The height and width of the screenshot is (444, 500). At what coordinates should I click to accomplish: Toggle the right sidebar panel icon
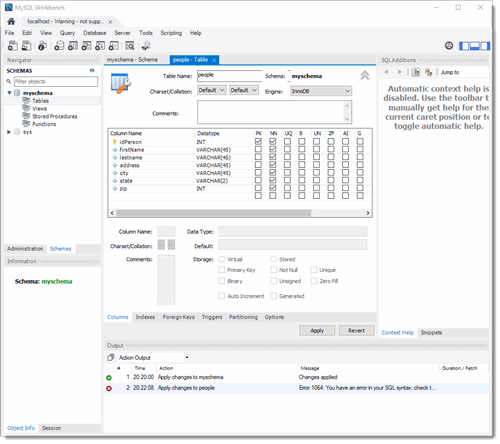485,46
